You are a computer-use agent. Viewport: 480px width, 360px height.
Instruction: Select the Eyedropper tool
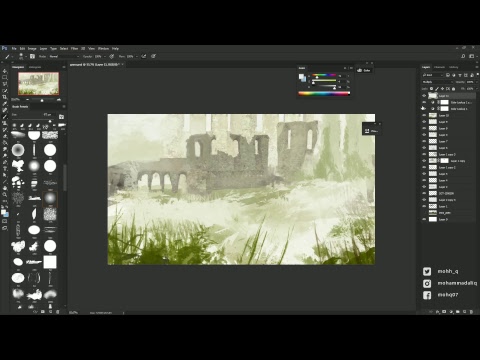pyautogui.click(x=5, y=103)
